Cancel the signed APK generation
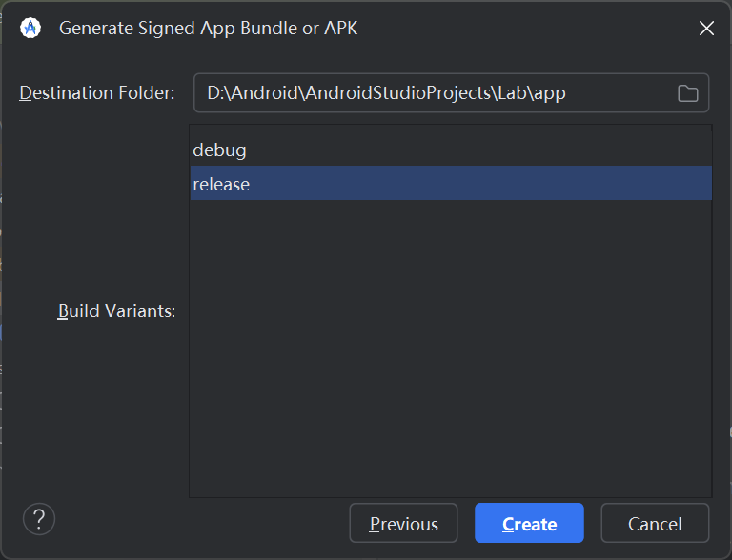Image resolution: width=732 pixels, height=560 pixels. [x=655, y=524]
